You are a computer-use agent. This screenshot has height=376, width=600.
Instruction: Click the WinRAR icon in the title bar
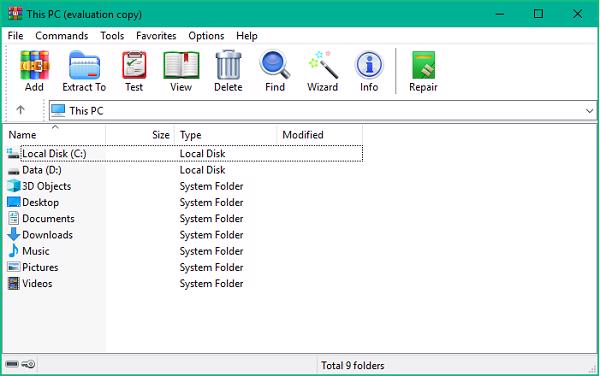(15, 13)
